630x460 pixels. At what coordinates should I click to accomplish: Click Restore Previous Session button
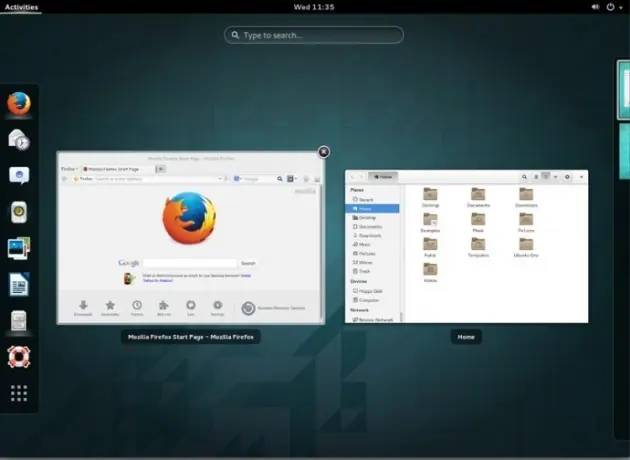(x=273, y=308)
